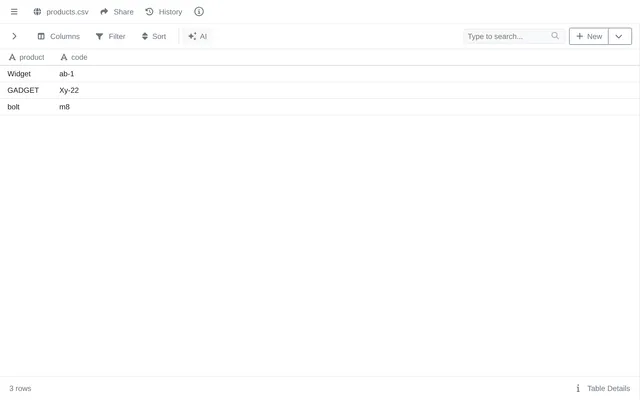Click the globe icon beside products.csv
This screenshot has width=640, height=400.
[37, 12]
